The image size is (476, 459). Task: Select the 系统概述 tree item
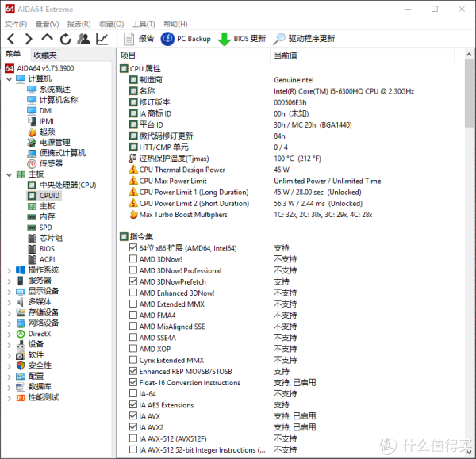click(x=55, y=90)
